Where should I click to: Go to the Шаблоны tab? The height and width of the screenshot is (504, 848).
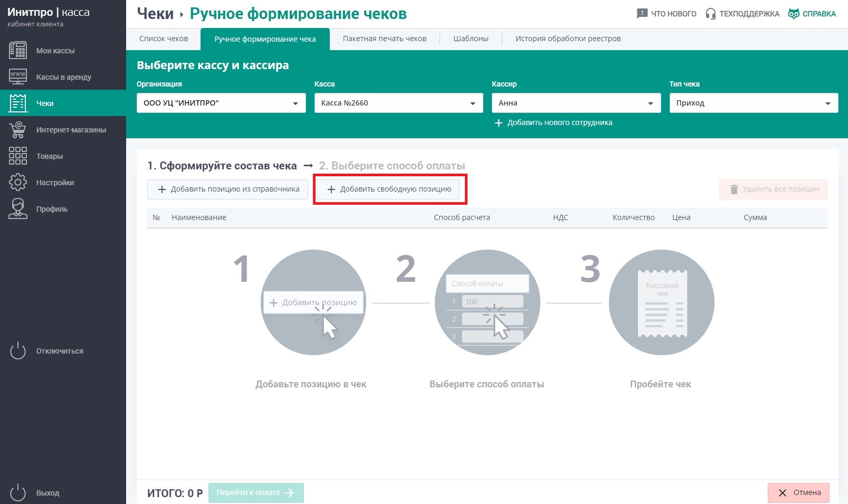click(x=471, y=39)
